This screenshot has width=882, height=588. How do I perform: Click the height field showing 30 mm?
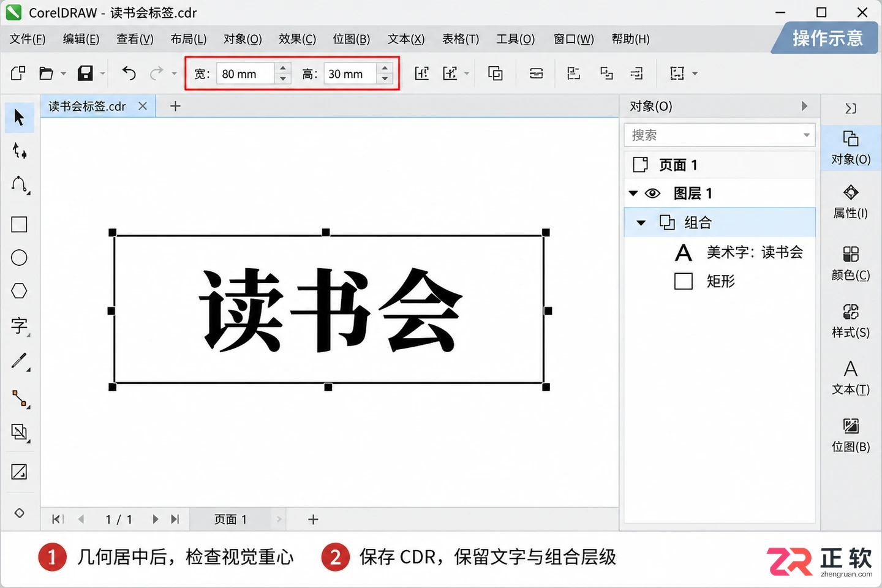[349, 74]
